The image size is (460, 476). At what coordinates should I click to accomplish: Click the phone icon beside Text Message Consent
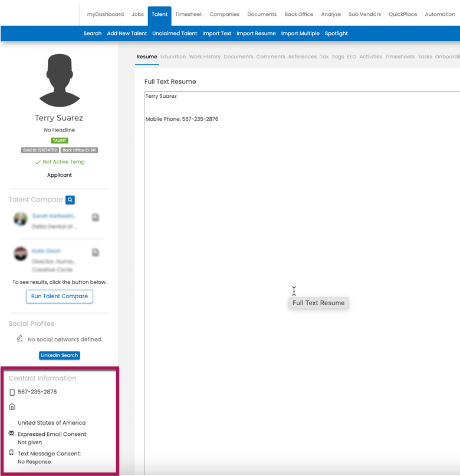(12, 452)
